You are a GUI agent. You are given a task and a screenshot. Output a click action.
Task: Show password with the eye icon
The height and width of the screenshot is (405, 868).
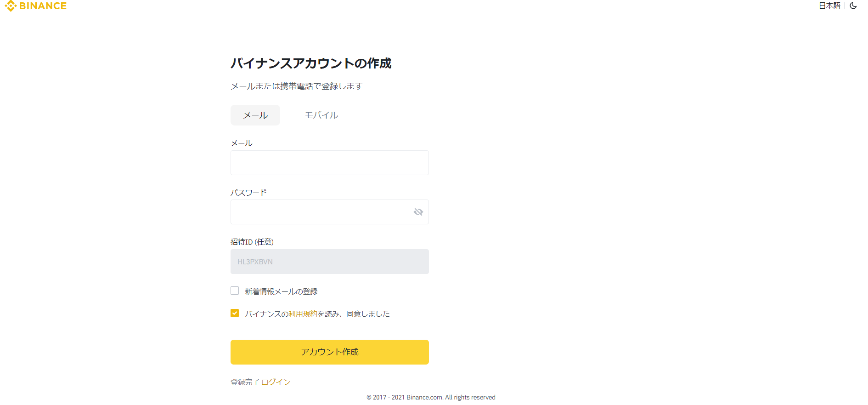tap(418, 212)
